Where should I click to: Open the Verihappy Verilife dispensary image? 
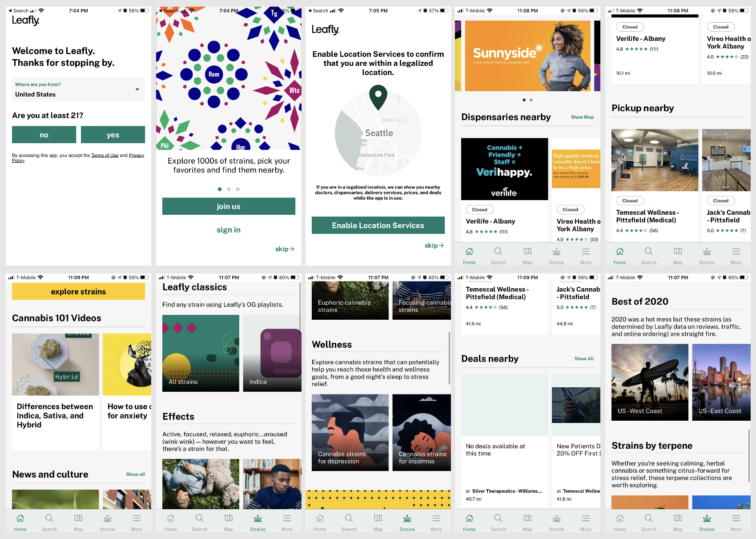pyautogui.click(x=505, y=169)
